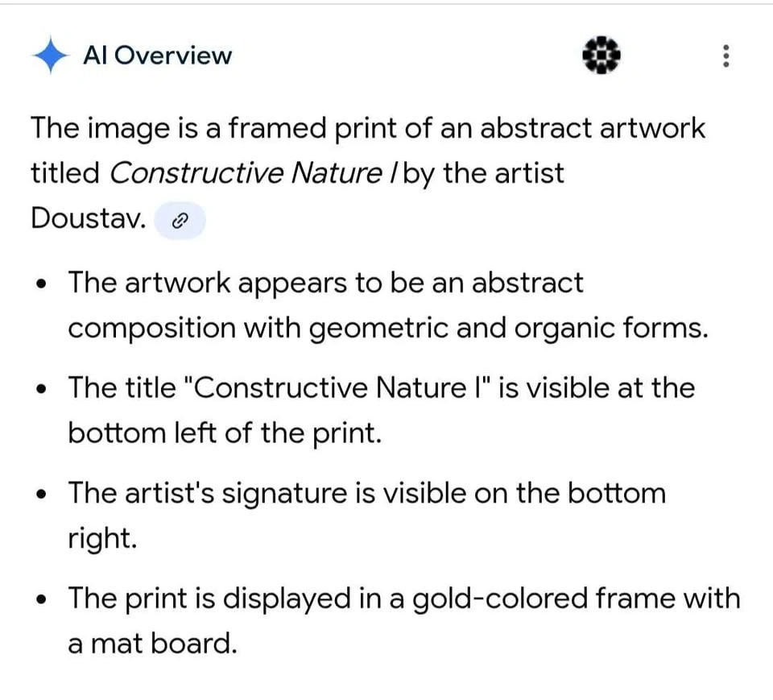Click the artist name Doustav
Screen dimensions: 773x700
[89, 218]
